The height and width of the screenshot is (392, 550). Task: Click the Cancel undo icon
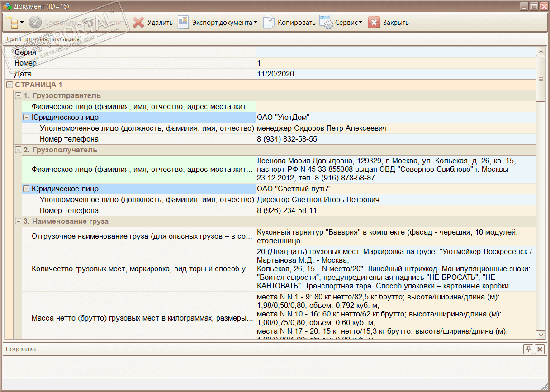89,22
